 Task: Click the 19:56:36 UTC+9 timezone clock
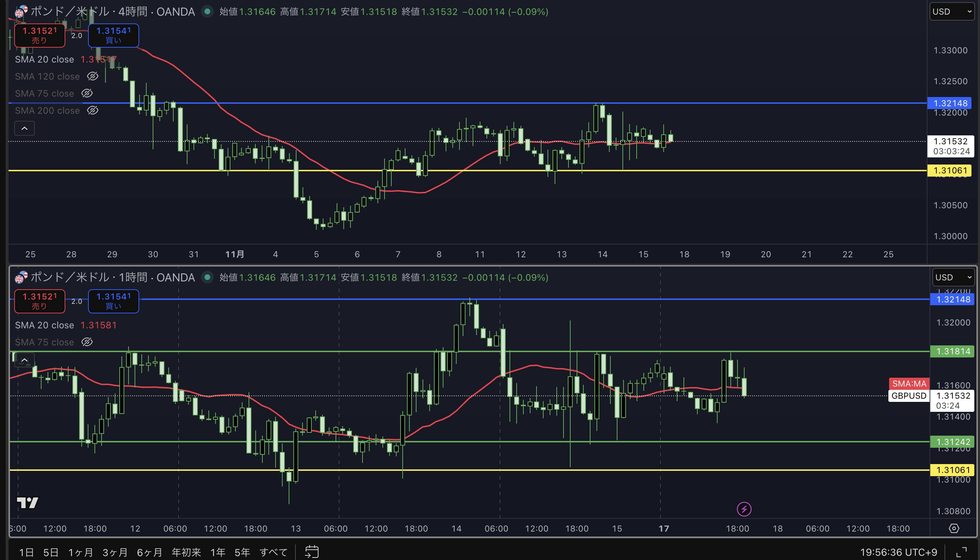click(x=898, y=552)
